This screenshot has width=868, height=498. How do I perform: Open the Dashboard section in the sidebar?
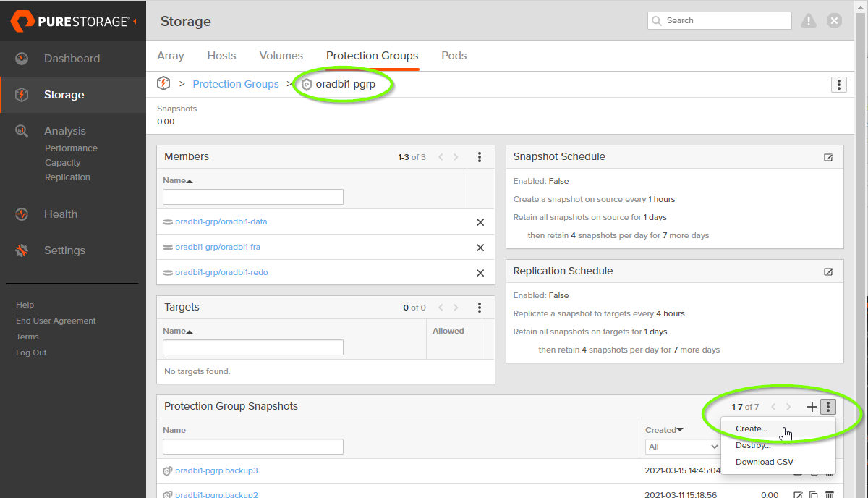pos(72,59)
